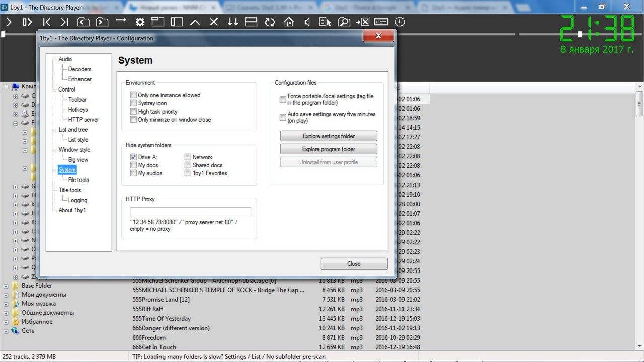Screen dimensions: 644x362
Task: Click the file list vertical scrollbar
Action: tap(639, 216)
